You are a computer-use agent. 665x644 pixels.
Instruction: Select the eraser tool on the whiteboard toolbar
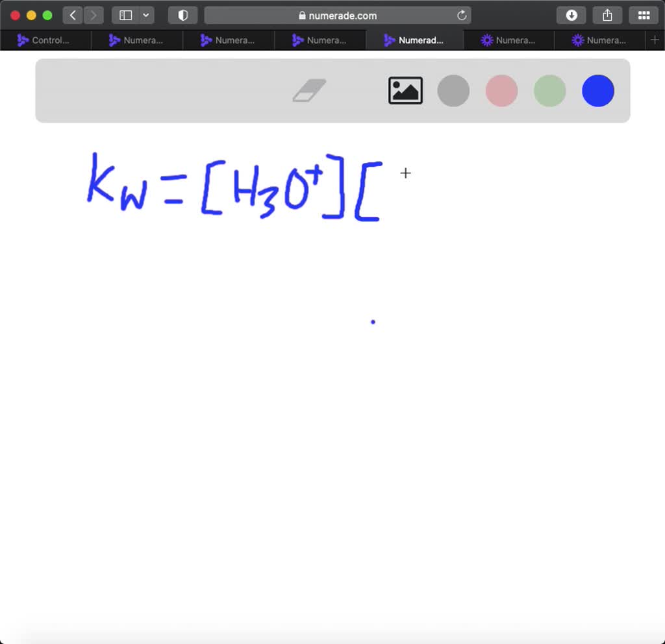(310, 90)
